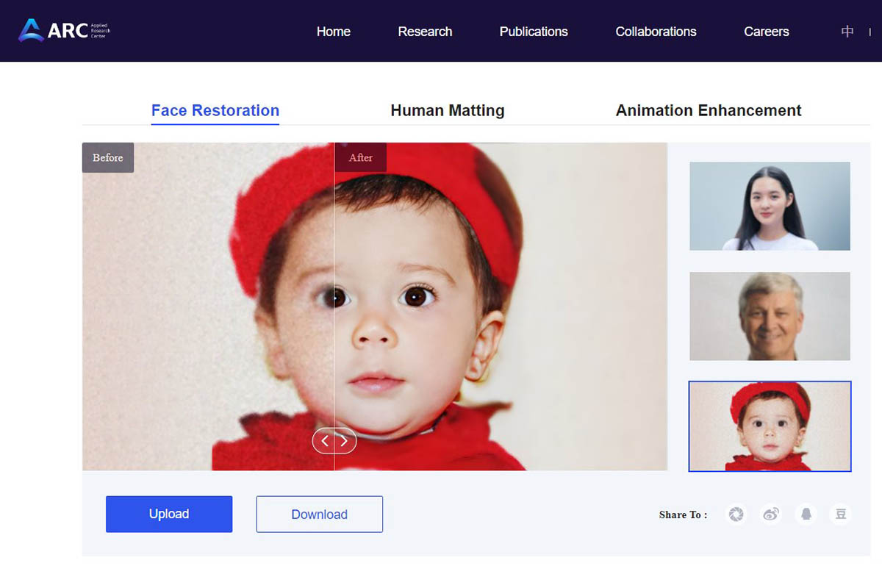The image size is (882, 588).
Task: Share to WeChat Moments aperture icon
Action: [736, 514]
